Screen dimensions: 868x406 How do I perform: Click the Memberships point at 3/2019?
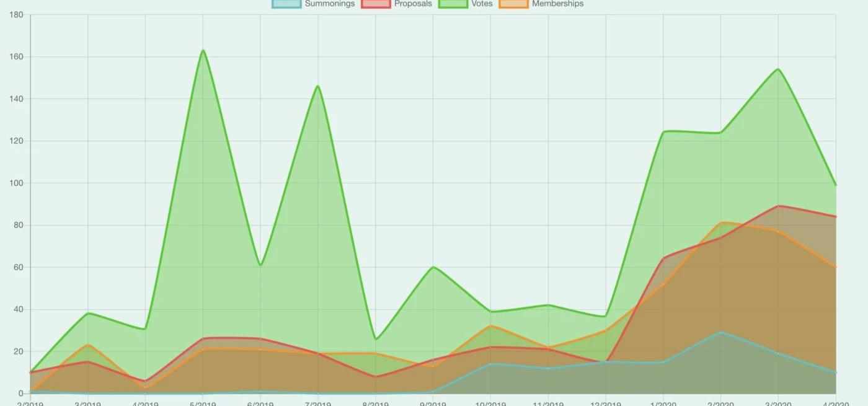point(88,345)
